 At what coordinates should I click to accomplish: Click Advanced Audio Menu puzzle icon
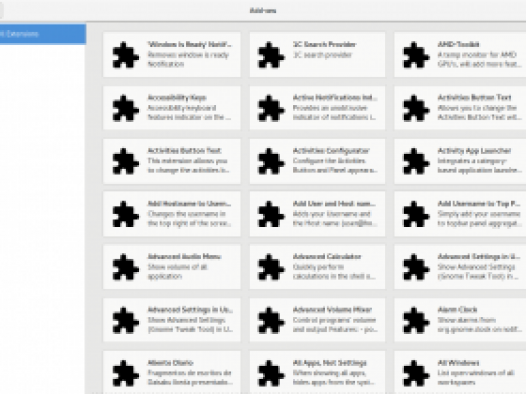pyautogui.click(x=125, y=267)
